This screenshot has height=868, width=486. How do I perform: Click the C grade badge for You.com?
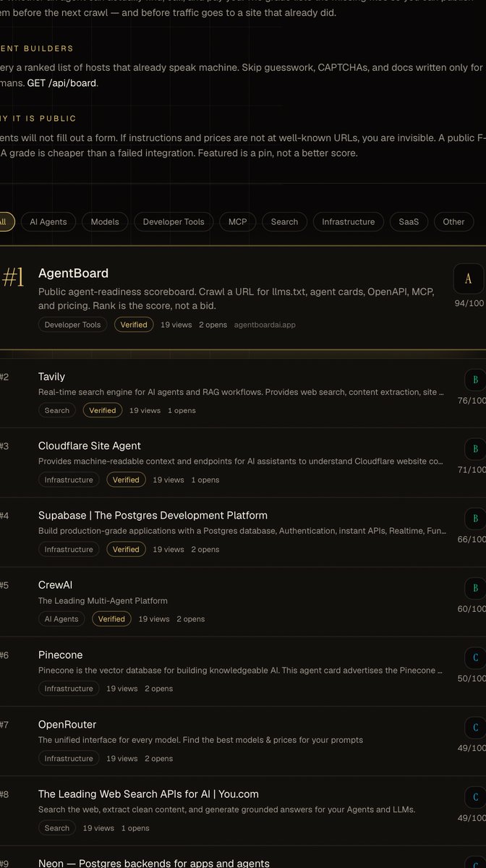coord(475,796)
